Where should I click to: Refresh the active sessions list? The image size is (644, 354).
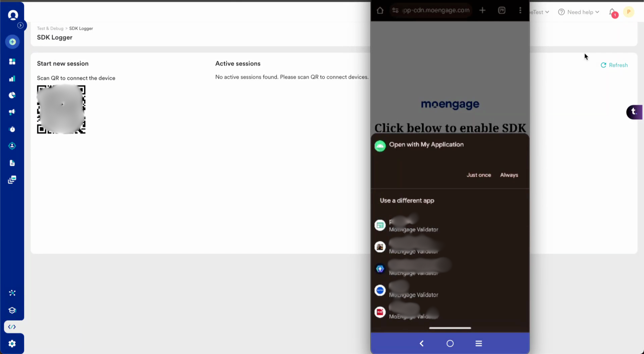click(614, 65)
